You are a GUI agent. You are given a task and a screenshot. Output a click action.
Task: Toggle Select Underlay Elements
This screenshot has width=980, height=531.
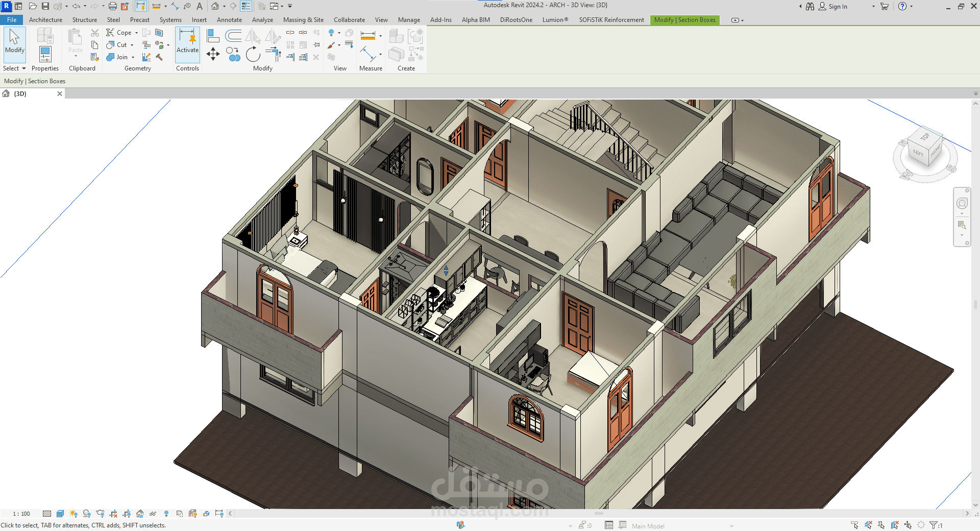tap(868, 525)
